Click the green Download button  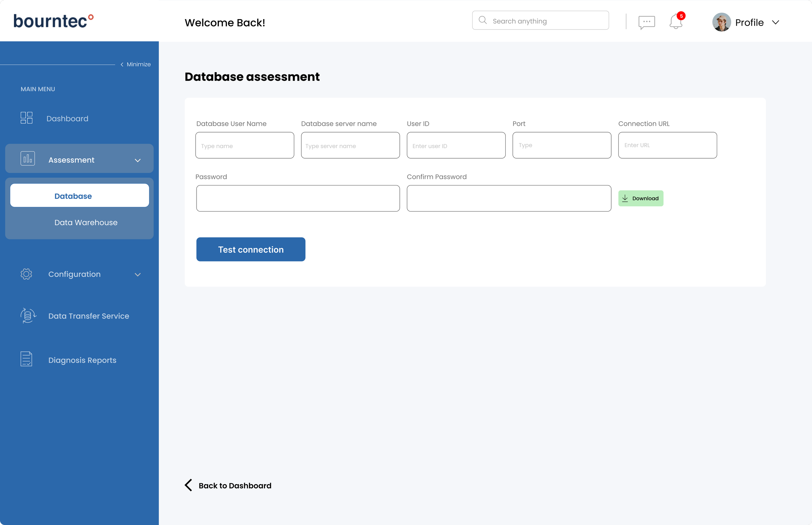click(641, 198)
